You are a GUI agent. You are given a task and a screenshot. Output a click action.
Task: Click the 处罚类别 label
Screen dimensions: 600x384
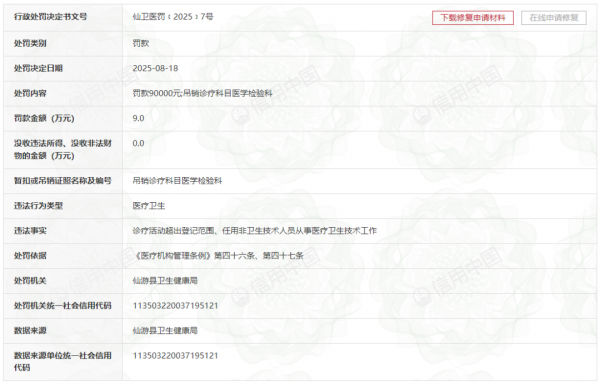coord(30,43)
